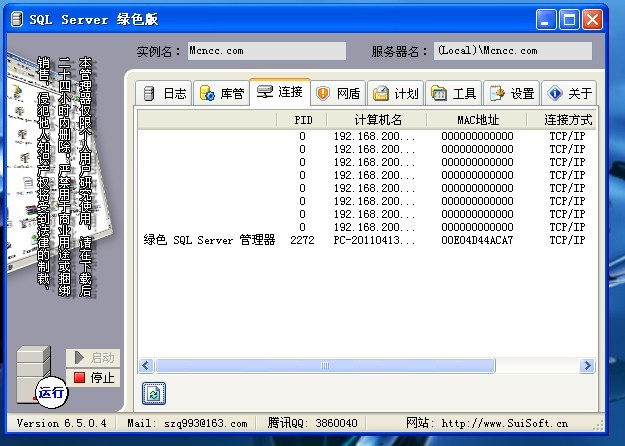Open the 网盾 shield tab
The width and height of the screenshot is (625, 446).
point(338,93)
